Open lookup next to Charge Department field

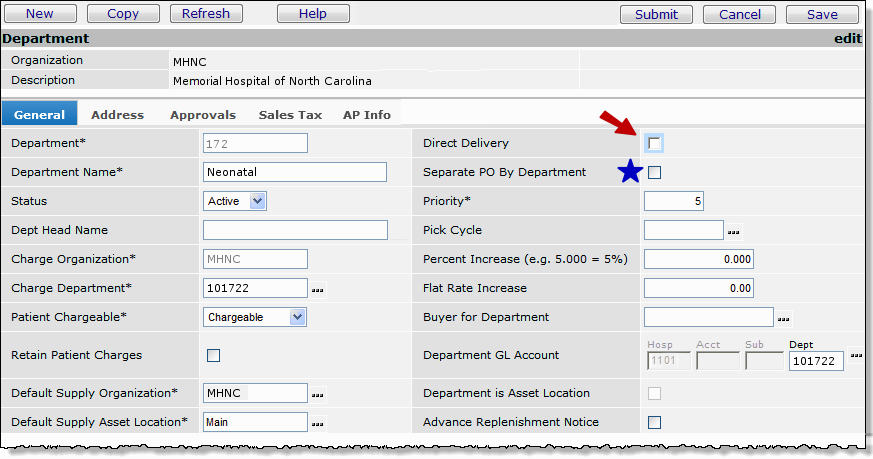point(318,290)
